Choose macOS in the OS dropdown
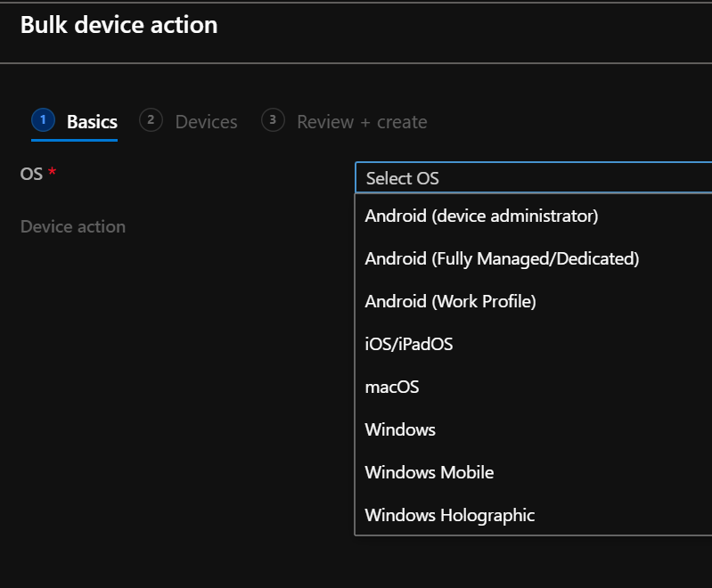Image resolution: width=712 pixels, height=588 pixels. [392, 387]
